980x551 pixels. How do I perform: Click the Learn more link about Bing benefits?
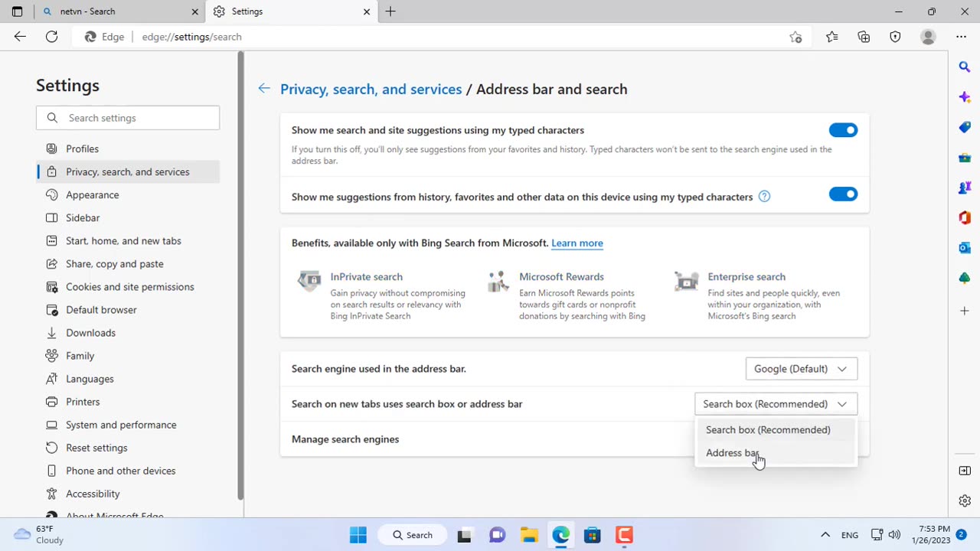point(577,243)
